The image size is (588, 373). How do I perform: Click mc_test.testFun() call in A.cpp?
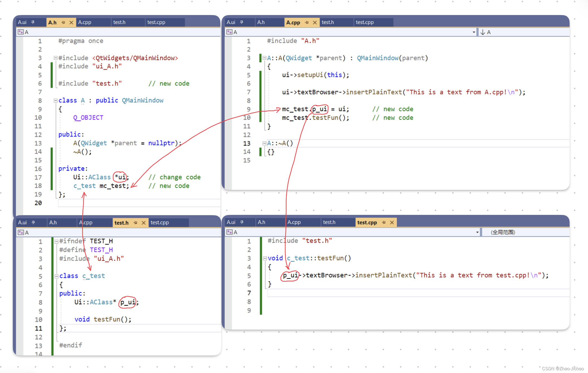pyautogui.click(x=316, y=118)
